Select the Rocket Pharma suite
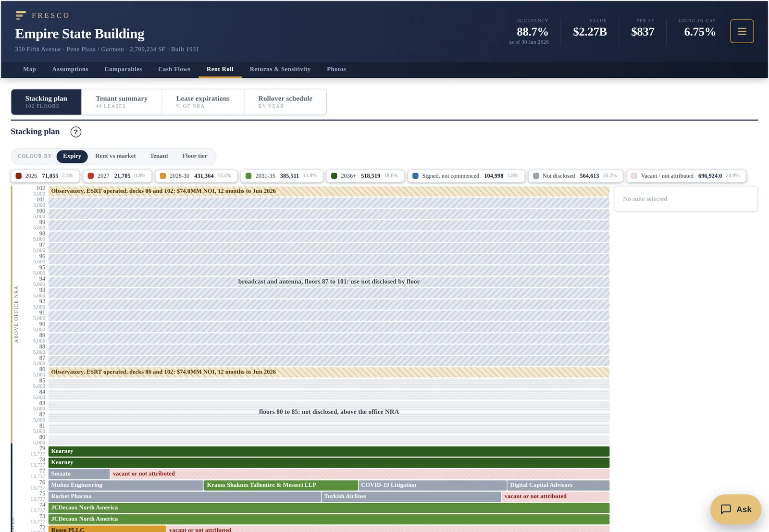 pos(185,496)
